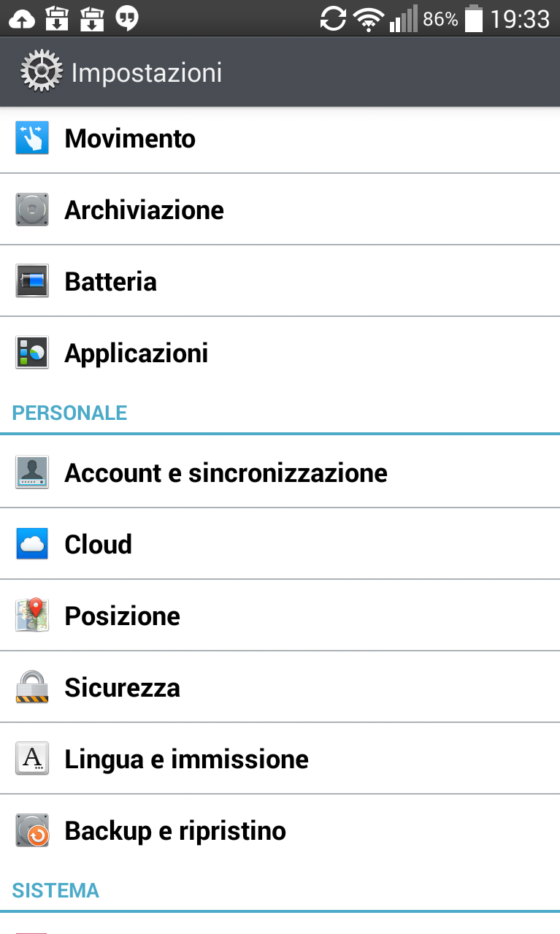Screen dimensions: 560x934
Task: Select the Cloud settings entry
Action: click(x=99, y=545)
